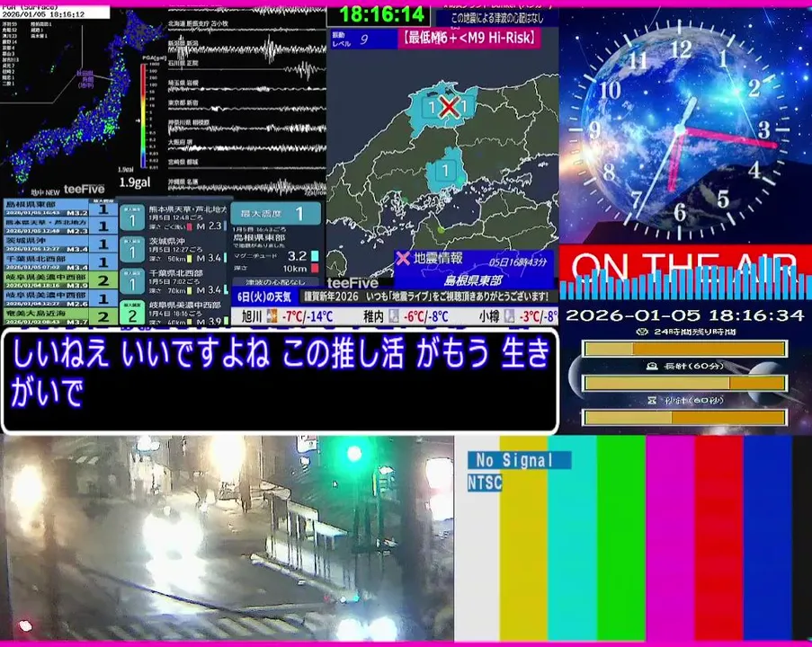Click the 沖縄県 名護 waveform trace

pos(247,186)
